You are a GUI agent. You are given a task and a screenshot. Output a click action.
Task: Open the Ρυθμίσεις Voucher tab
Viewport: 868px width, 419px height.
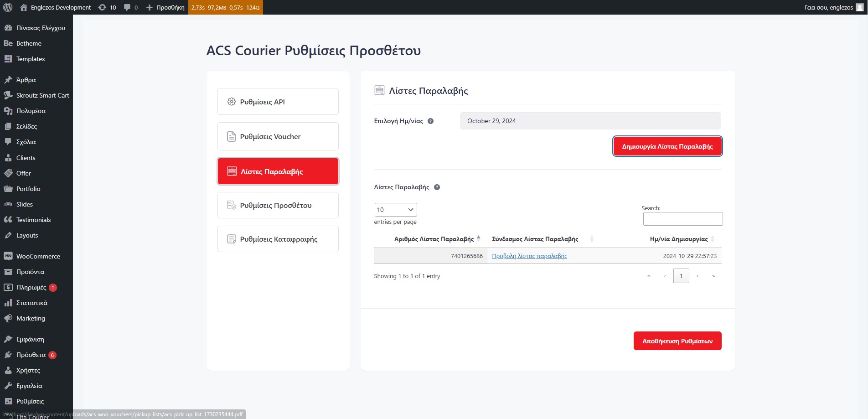278,136
